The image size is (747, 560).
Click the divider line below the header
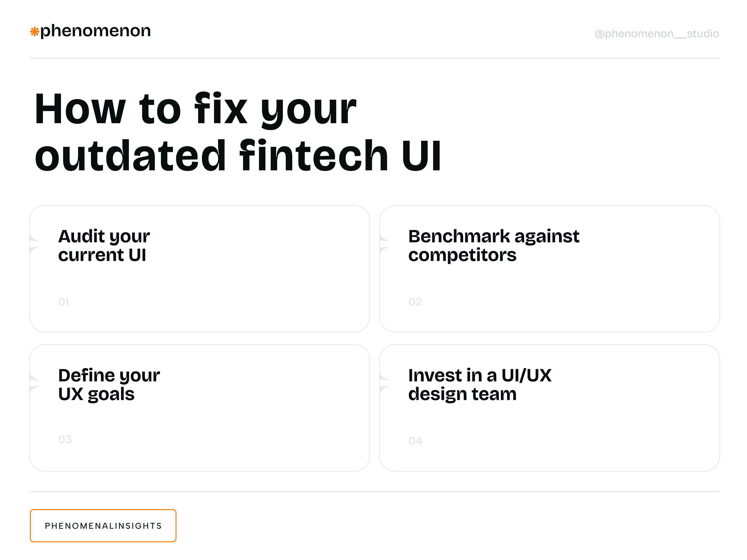[x=374, y=58]
